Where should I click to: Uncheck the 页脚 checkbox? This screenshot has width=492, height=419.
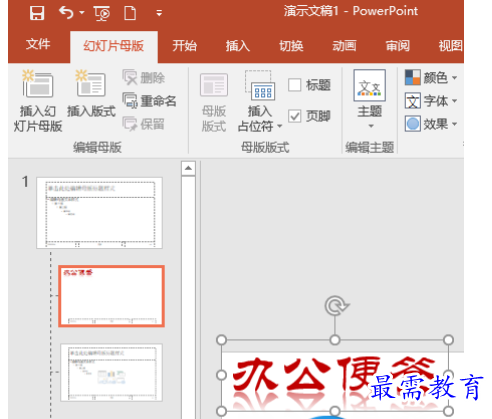(x=295, y=116)
